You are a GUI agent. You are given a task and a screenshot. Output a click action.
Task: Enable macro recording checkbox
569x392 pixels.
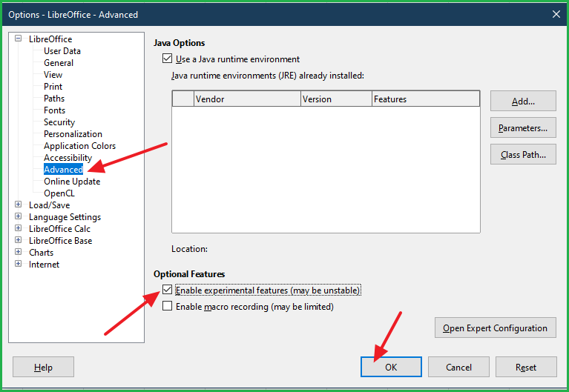[x=167, y=306]
